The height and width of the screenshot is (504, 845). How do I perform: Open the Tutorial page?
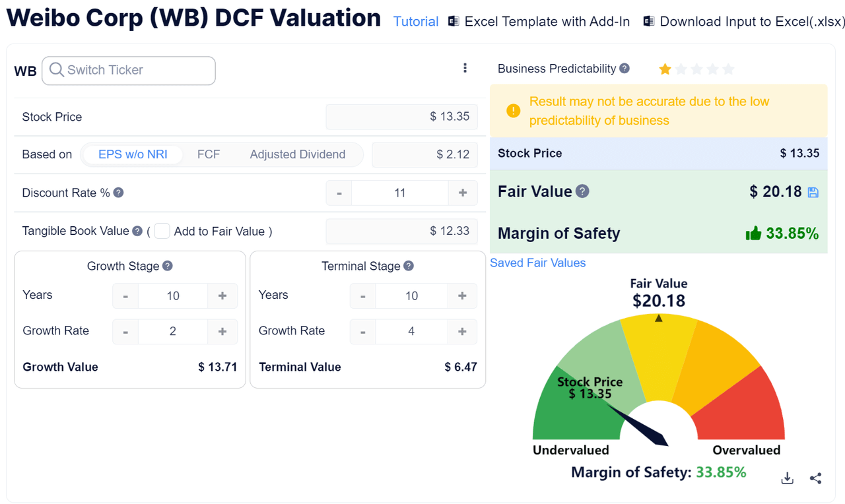[415, 21]
